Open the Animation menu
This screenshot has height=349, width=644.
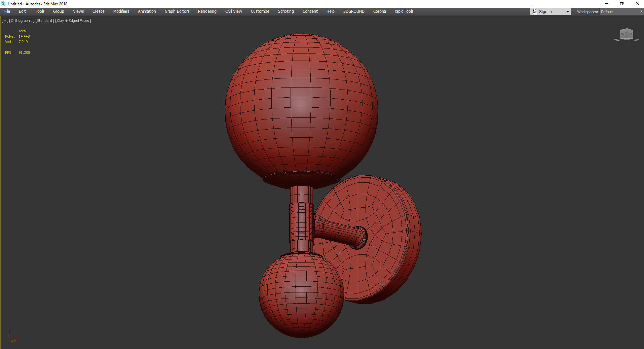(147, 11)
